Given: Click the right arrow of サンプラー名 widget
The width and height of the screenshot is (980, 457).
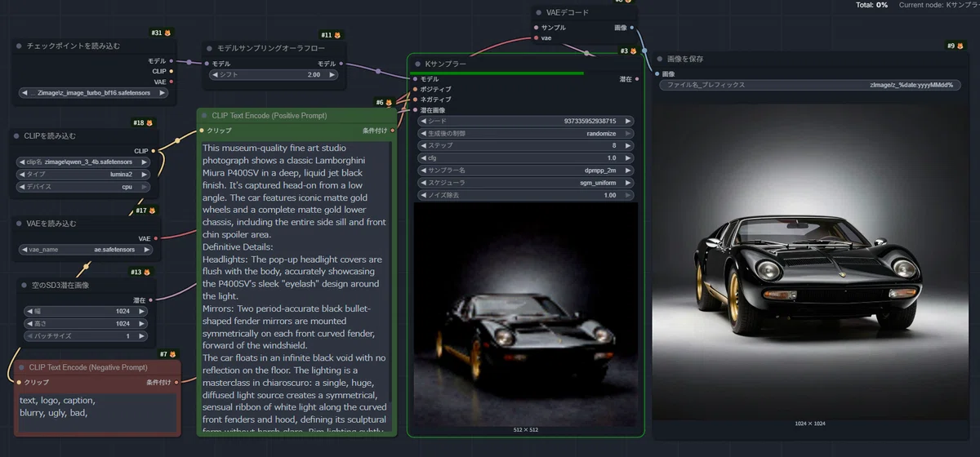Looking at the screenshot, I should (628, 170).
